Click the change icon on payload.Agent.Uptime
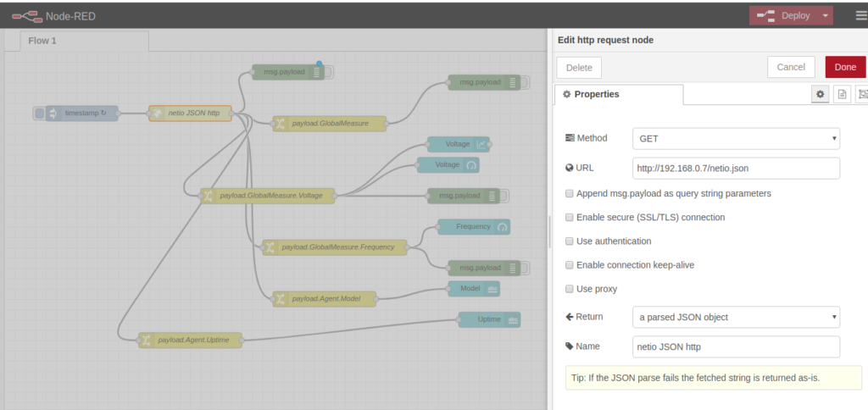868x410 pixels. pos(146,341)
